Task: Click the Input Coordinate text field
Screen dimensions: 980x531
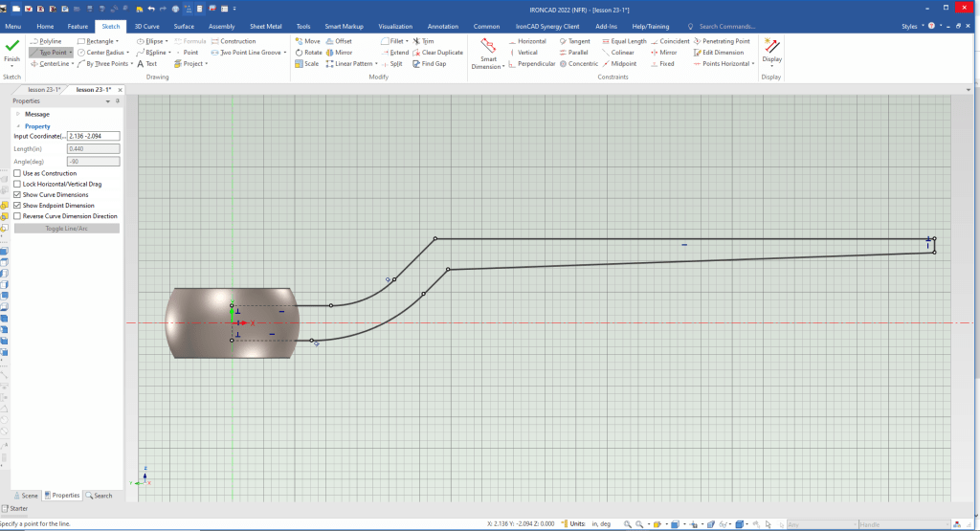Action: [93, 137]
